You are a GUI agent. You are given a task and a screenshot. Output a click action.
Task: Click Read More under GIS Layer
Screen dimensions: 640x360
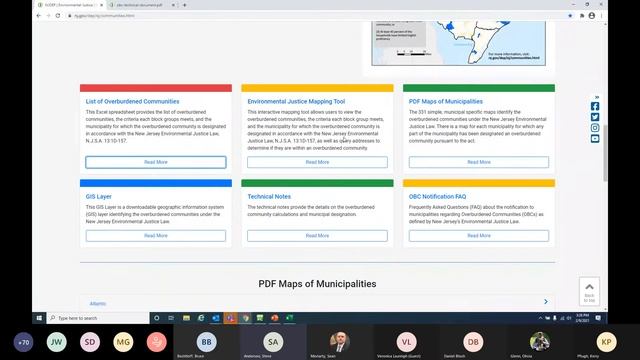[156, 236]
